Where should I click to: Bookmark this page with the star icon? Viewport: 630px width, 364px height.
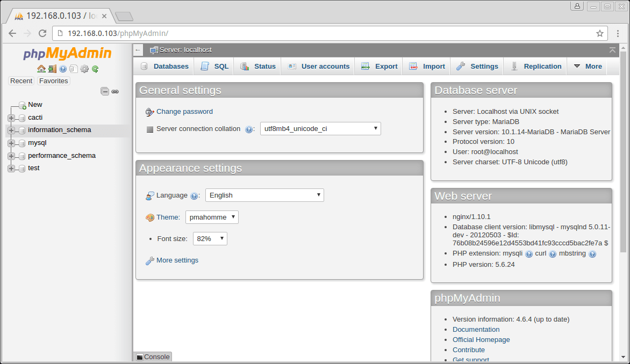[600, 33]
